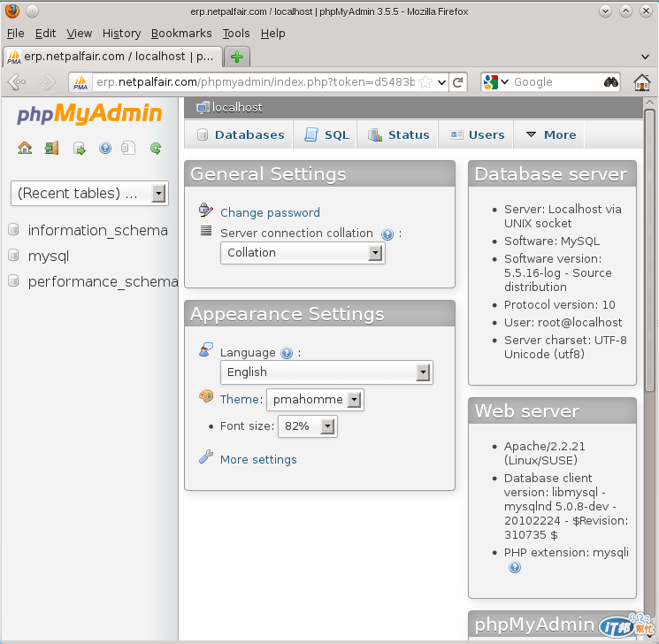Expand the More tab dropdown
Screen dimensions: 659x644
[550, 135]
